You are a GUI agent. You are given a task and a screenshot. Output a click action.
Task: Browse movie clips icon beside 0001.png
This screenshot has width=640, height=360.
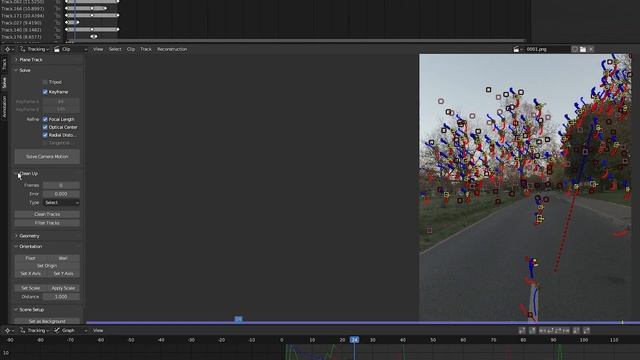click(x=517, y=49)
